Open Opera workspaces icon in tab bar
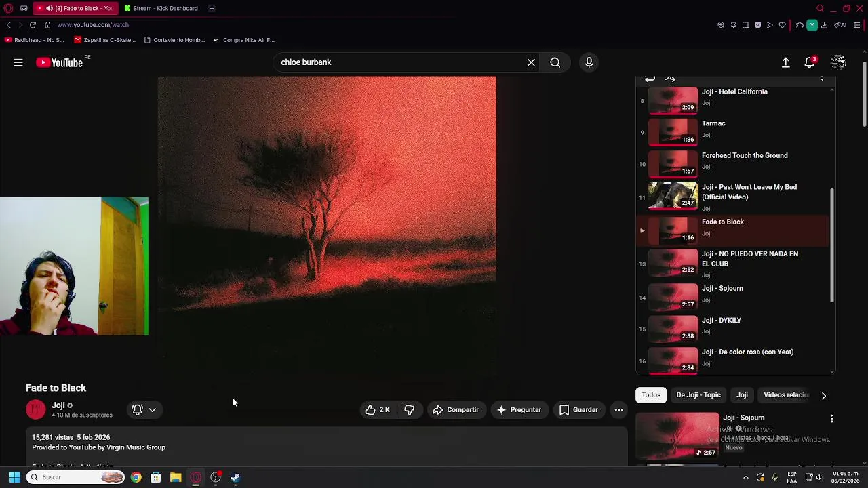 click(24, 8)
